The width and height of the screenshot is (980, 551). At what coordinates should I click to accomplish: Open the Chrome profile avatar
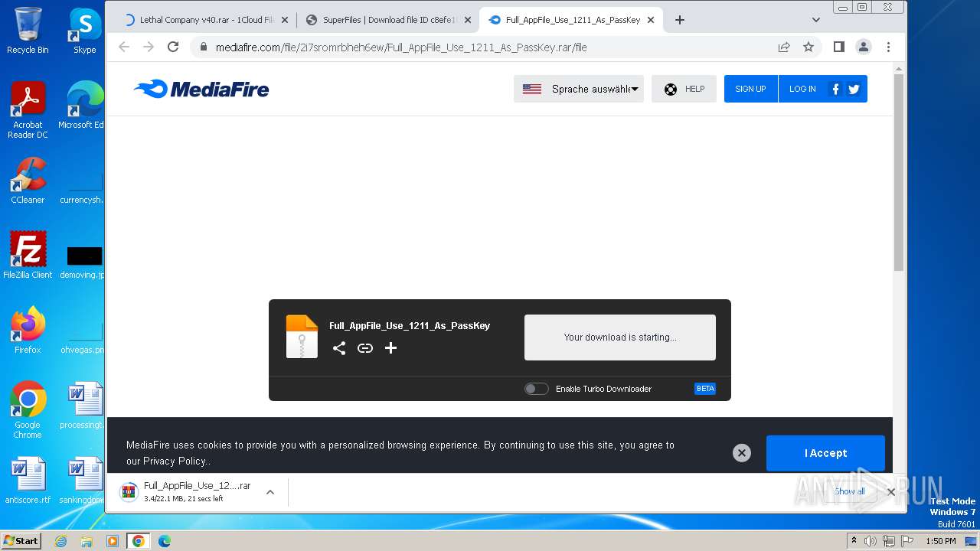pyautogui.click(x=863, y=47)
